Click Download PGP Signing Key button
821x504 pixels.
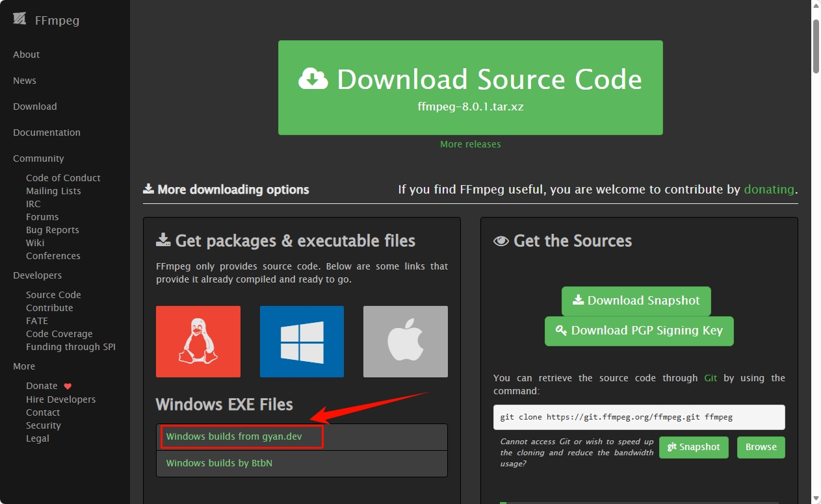[639, 331]
